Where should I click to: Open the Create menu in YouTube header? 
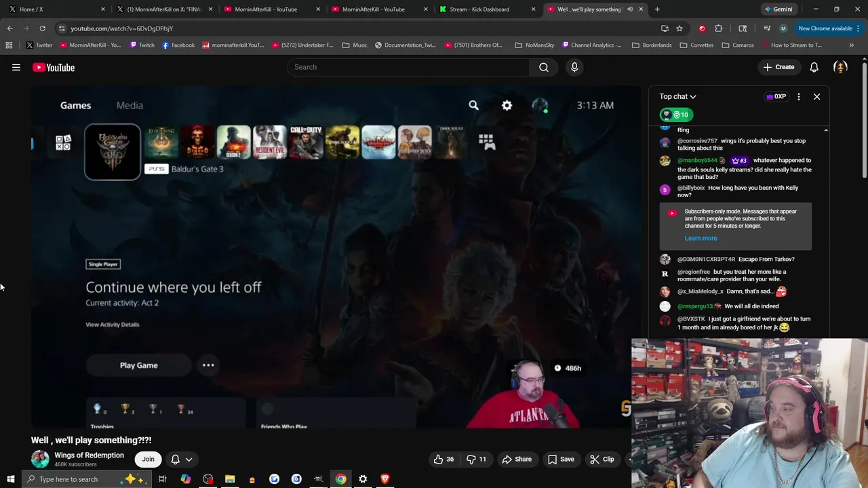point(778,67)
